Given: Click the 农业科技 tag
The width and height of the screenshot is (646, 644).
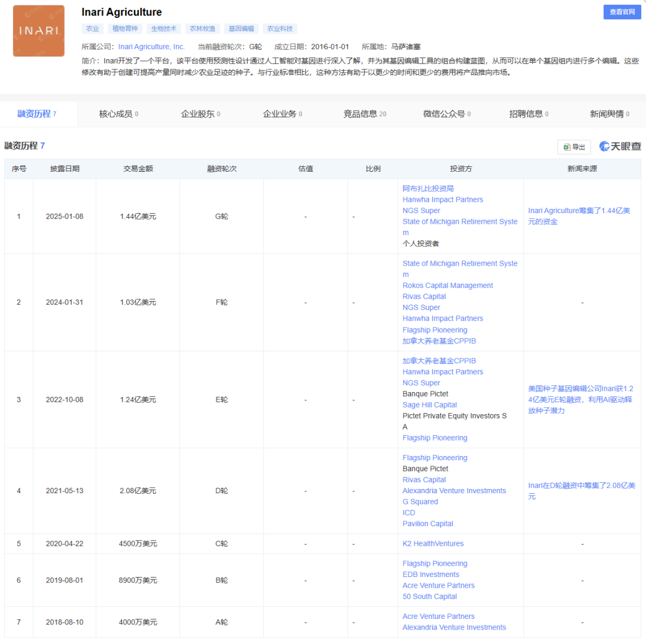Looking at the screenshot, I should pos(279,28).
